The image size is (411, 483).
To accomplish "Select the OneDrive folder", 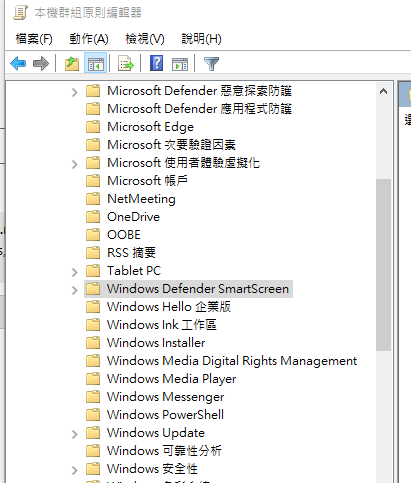I will click(133, 217).
